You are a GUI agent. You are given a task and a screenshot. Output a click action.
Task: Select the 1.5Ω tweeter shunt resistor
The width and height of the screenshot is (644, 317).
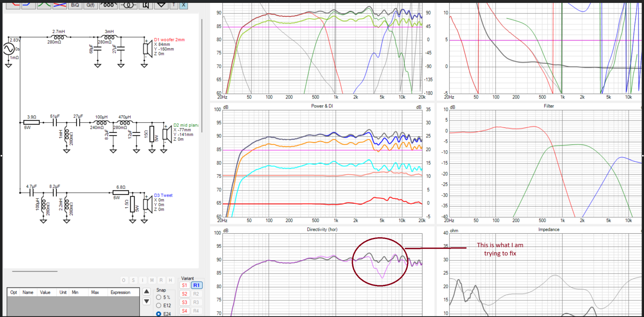132,204
